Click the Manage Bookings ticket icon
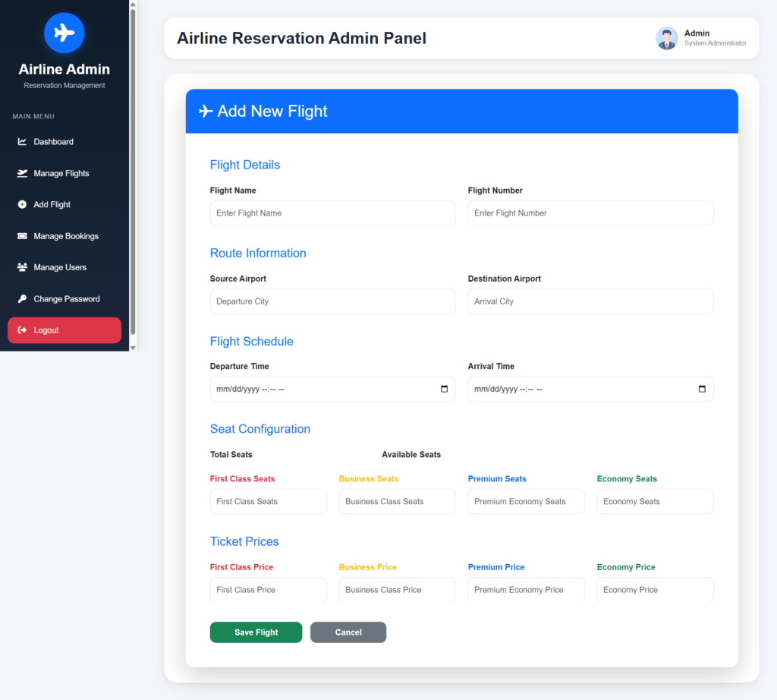Viewport: 777px width, 700px height. [x=22, y=236]
